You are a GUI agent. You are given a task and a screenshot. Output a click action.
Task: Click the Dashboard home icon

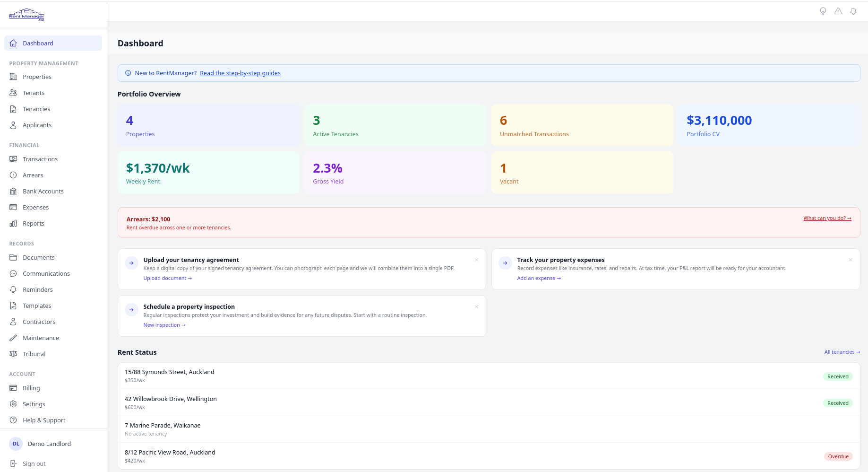coord(13,43)
